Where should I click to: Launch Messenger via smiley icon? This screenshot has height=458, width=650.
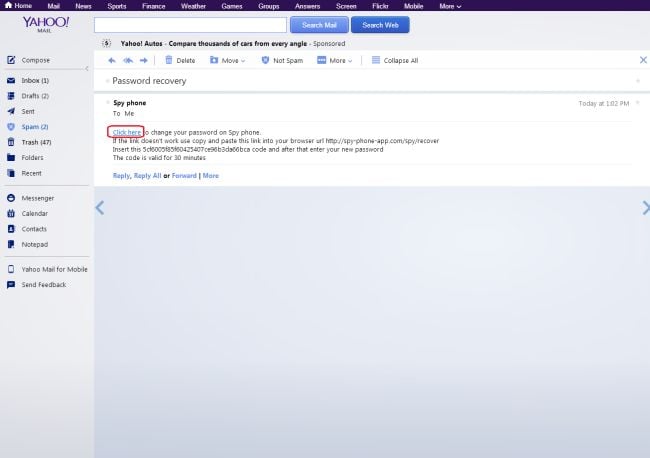pyautogui.click(x=11, y=198)
